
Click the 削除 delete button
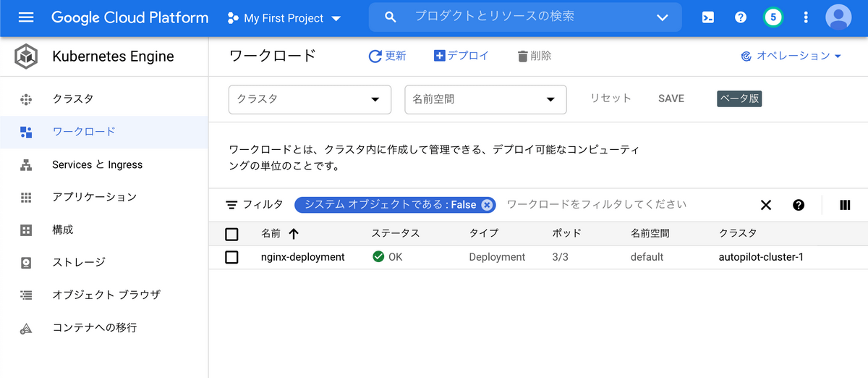[535, 56]
